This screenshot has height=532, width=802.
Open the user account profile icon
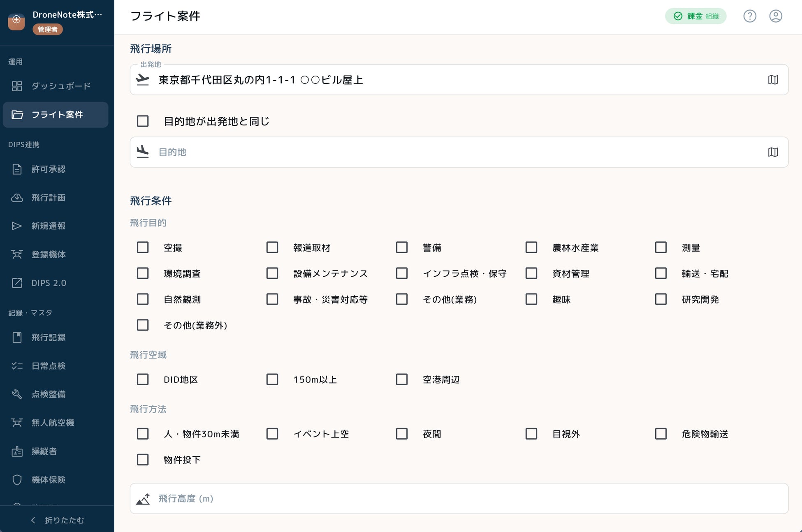pyautogui.click(x=775, y=16)
